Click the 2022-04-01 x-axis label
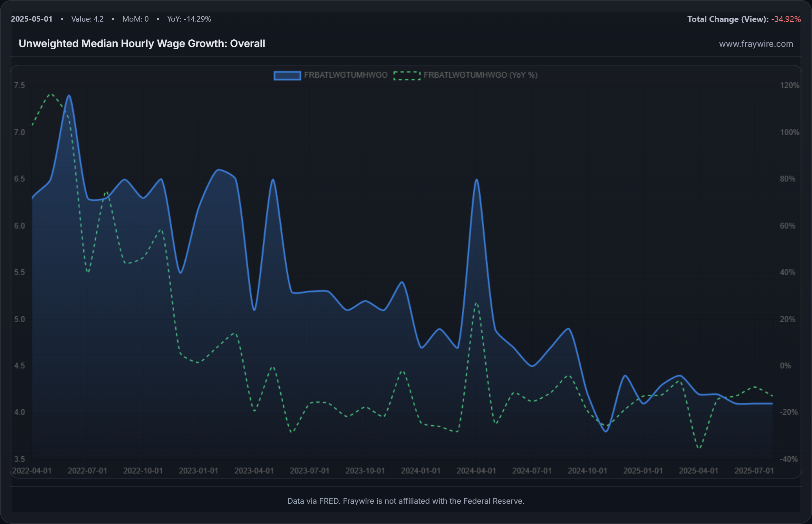The height and width of the screenshot is (524, 812). click(x=32, y=471)
